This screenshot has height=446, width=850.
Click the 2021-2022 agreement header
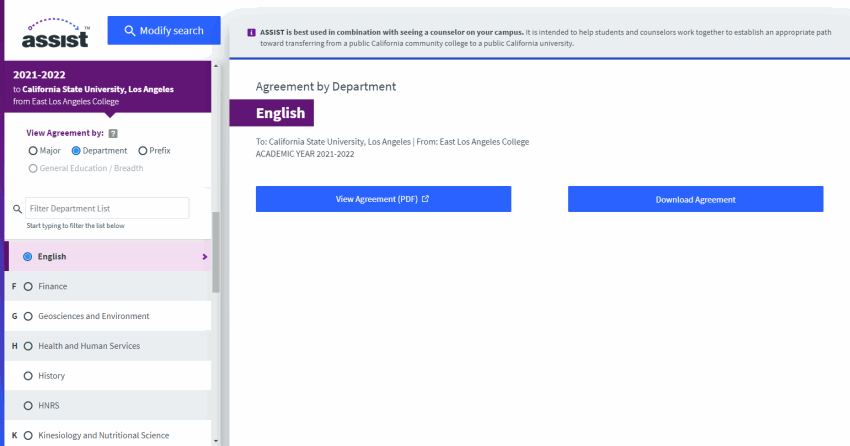click(x=108, y=87)
